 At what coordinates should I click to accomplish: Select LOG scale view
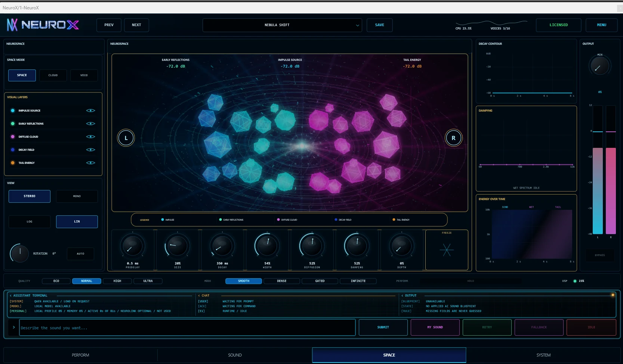coord(30,222)
